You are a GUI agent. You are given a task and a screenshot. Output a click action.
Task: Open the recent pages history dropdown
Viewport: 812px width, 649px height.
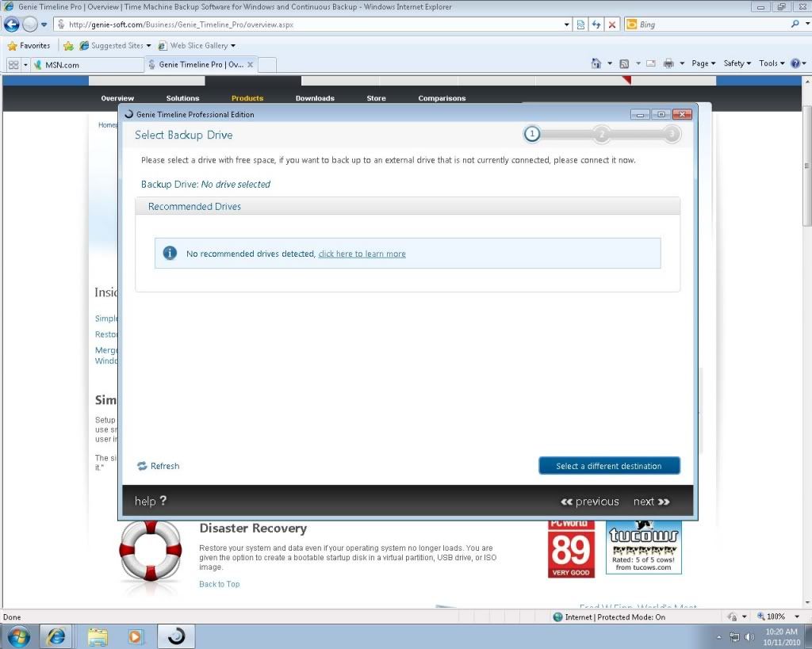(x=44, y=25)
